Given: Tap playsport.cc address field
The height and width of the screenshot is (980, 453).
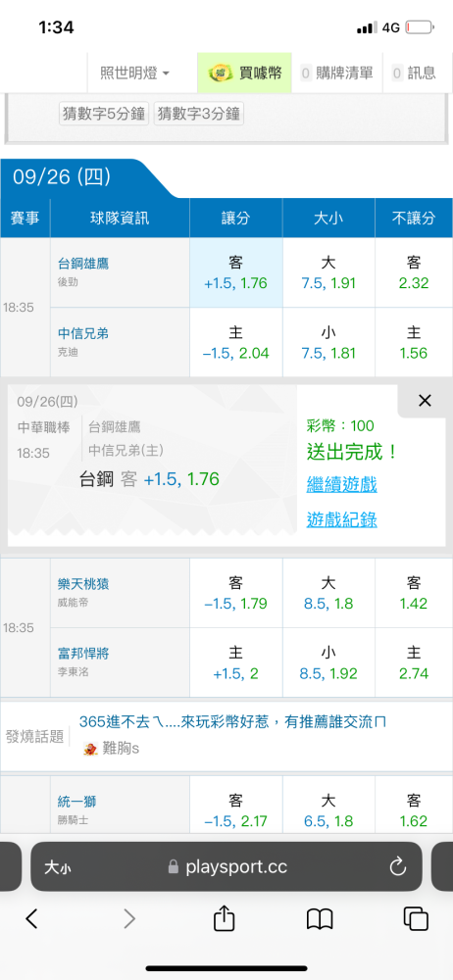Looking at the screenshot, I should (x=226, y=867).
